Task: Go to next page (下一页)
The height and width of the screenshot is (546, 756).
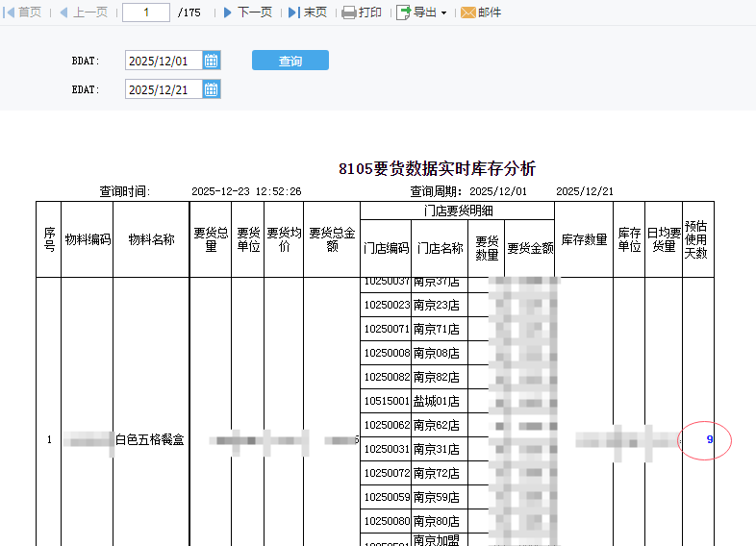Action: 247,12
